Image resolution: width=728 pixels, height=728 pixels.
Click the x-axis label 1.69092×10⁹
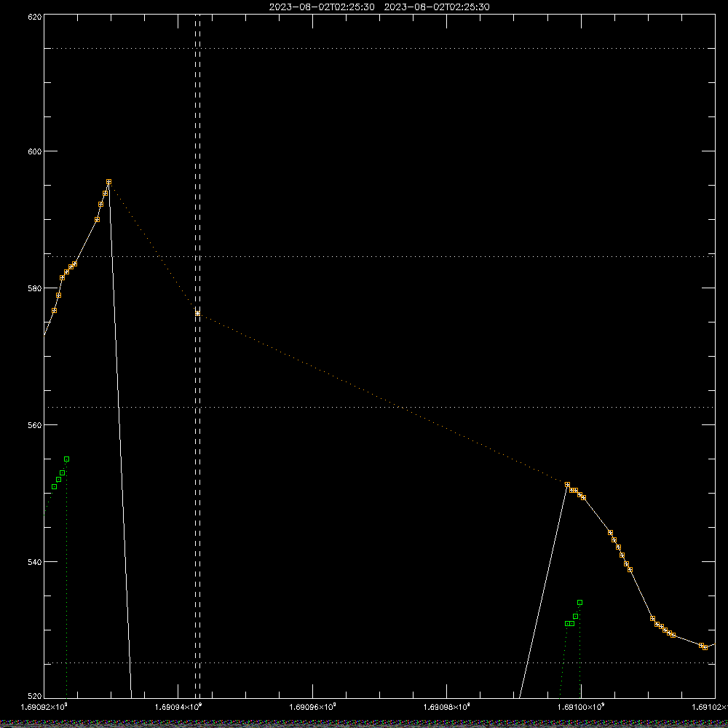[44, 707]
